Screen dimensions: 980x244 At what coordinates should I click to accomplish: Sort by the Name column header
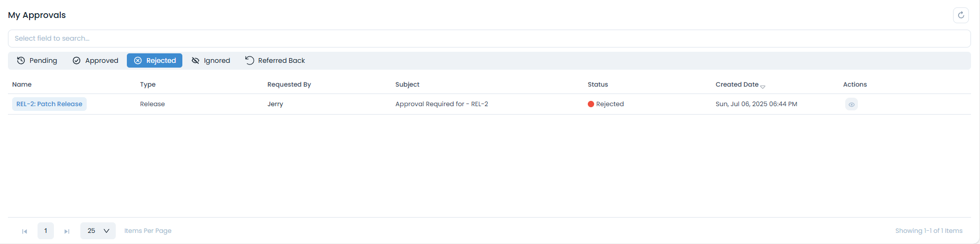(22, 85)
